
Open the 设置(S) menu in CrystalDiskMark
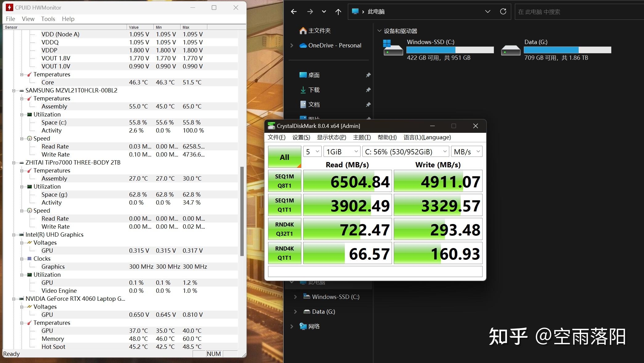tap(301, 137)
